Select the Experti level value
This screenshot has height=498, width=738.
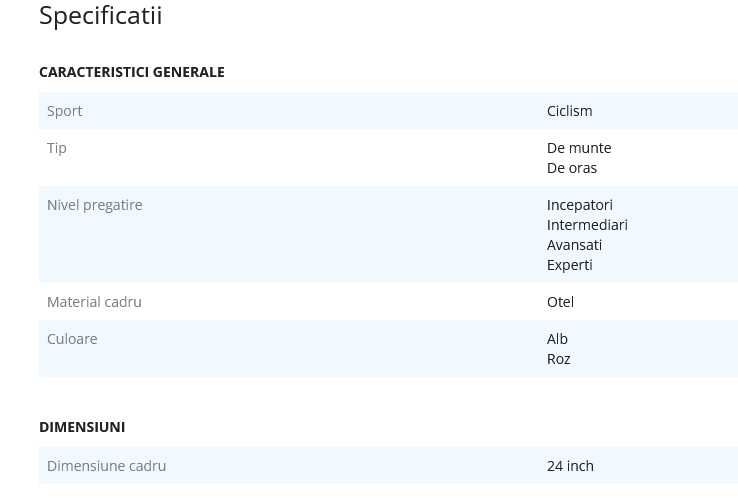570,265
